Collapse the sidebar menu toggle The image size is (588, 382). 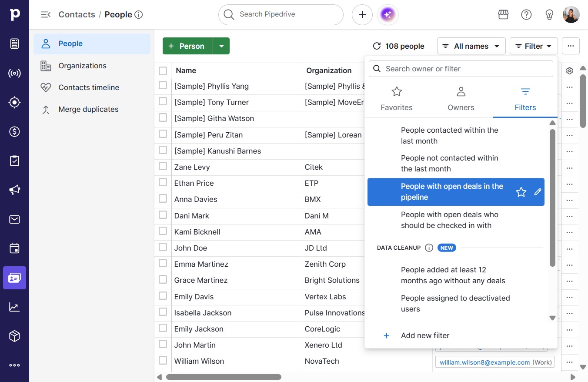pyautogui.click(x=46, y=14)
